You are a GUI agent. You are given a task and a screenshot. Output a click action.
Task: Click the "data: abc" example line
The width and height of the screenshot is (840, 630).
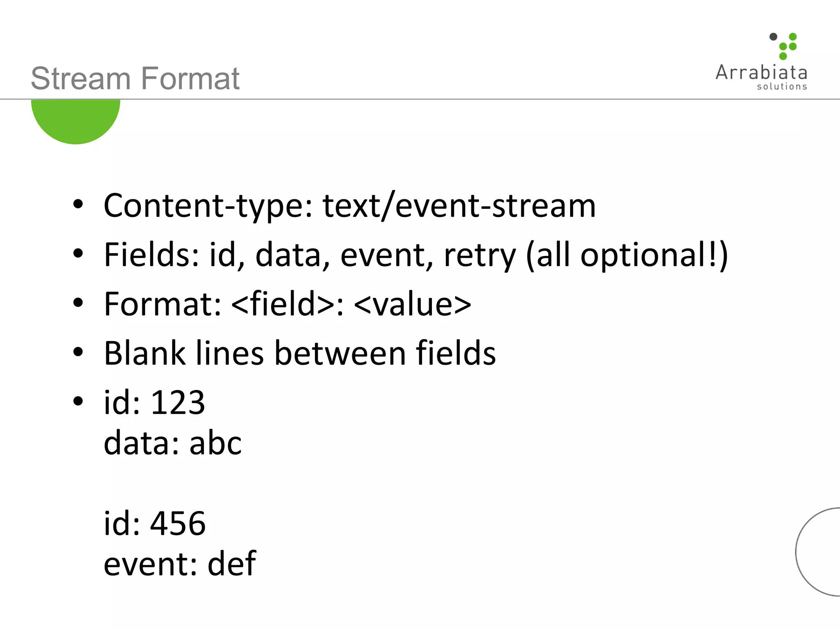click(173, 443)
